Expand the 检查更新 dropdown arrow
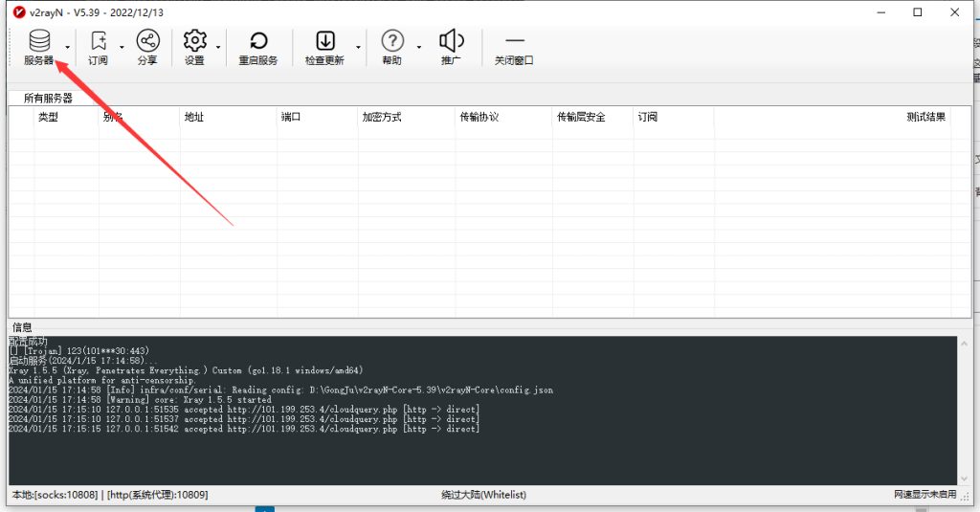The image size is (980, 512). [358, 48]
